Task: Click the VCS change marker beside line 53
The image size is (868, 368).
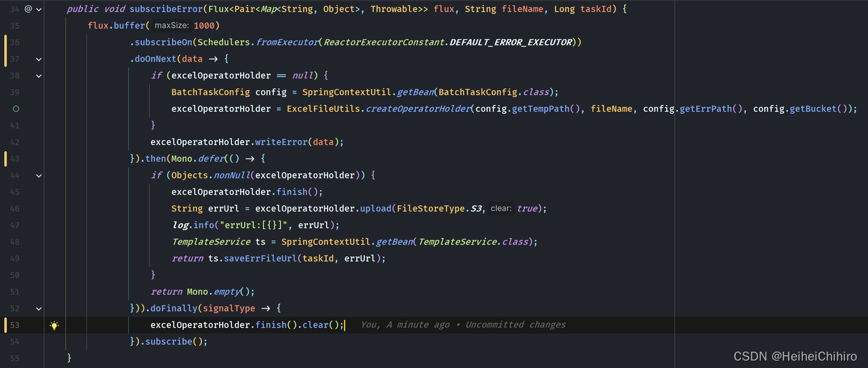Action: point(5,325)
